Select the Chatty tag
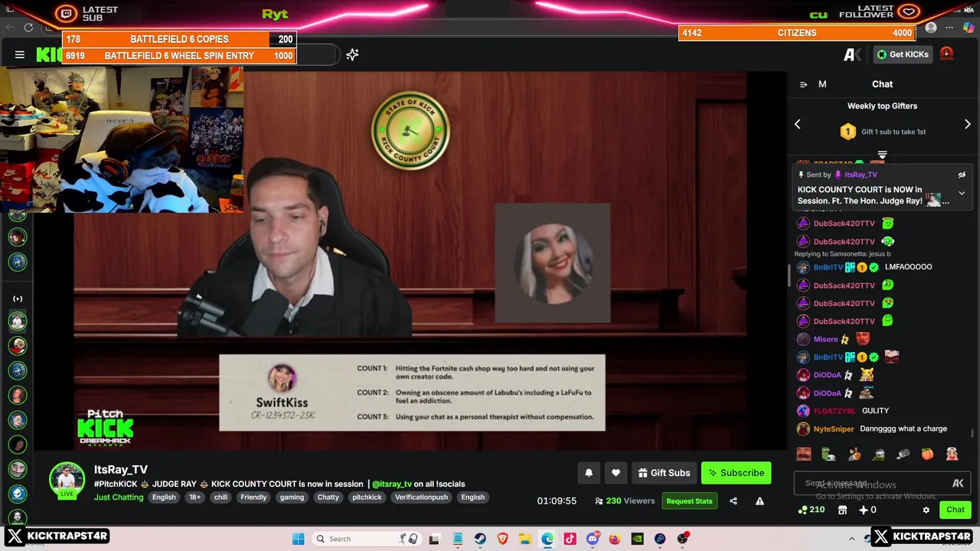 pos(328,497)
